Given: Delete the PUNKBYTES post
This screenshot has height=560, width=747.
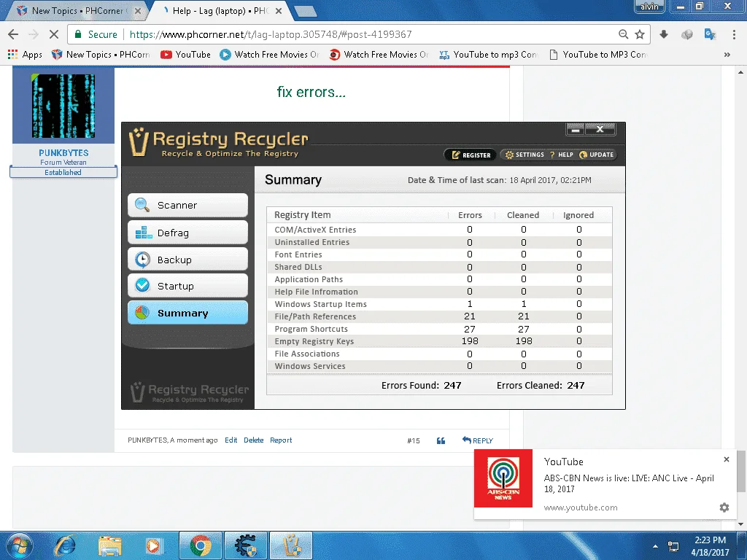Looking at the screenshot, I should point(253,440).
